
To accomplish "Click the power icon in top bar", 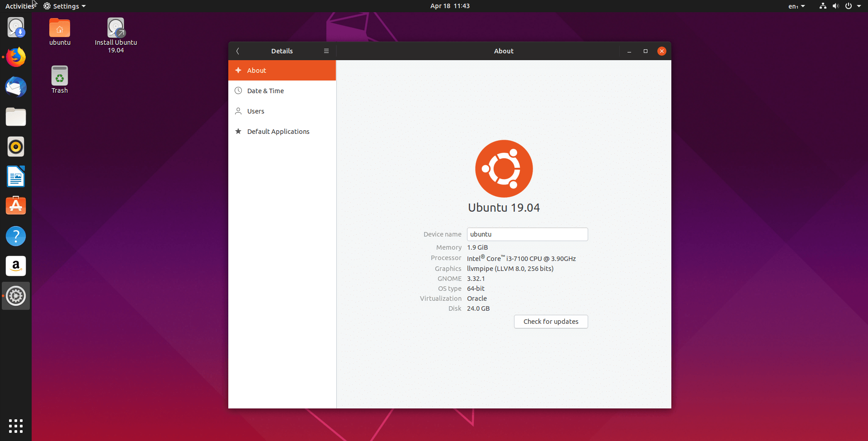I will [x=849, y=6].
